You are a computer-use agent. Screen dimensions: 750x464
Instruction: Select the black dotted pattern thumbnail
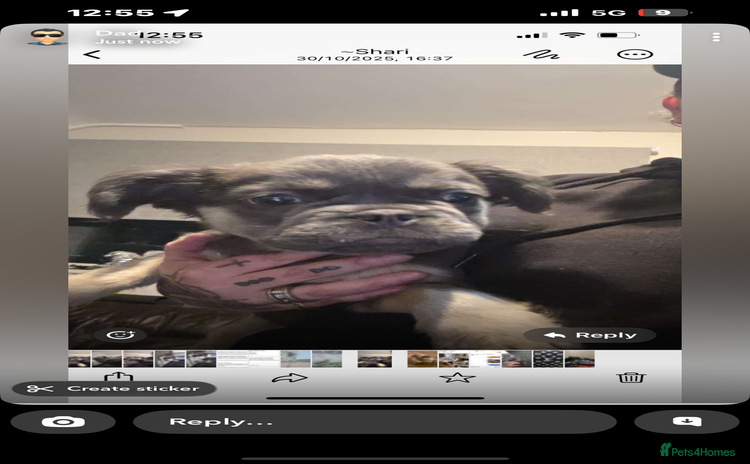click(548, 359)
